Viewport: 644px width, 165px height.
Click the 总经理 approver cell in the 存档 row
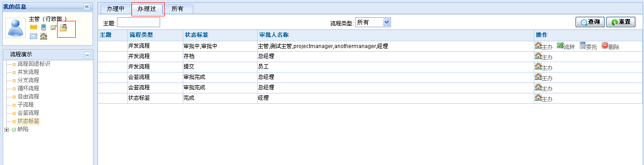click(395, 56)
